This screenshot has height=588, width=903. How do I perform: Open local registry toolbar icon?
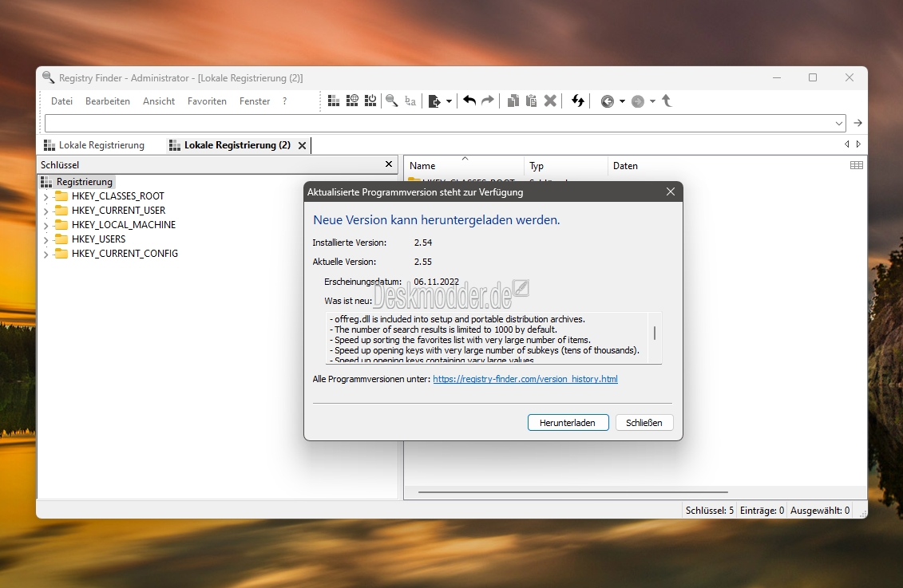[x=334, y=101]
